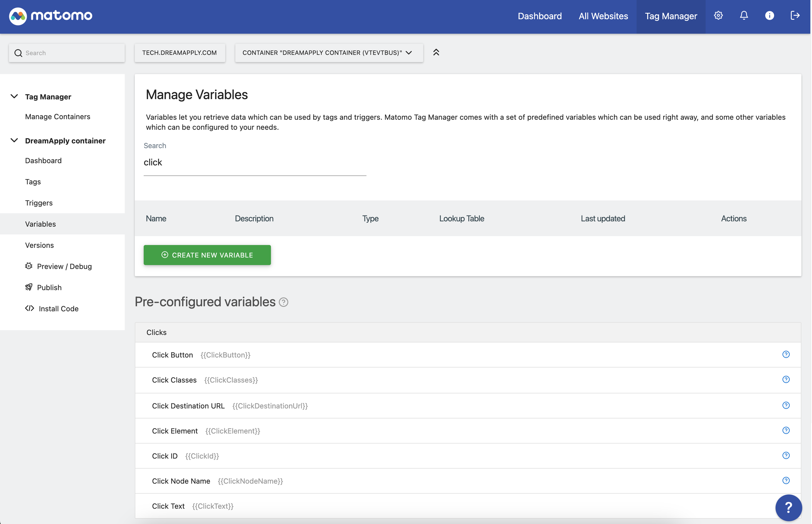
Task: Click the variables search field containing 'click'
Action: (255, 163)
